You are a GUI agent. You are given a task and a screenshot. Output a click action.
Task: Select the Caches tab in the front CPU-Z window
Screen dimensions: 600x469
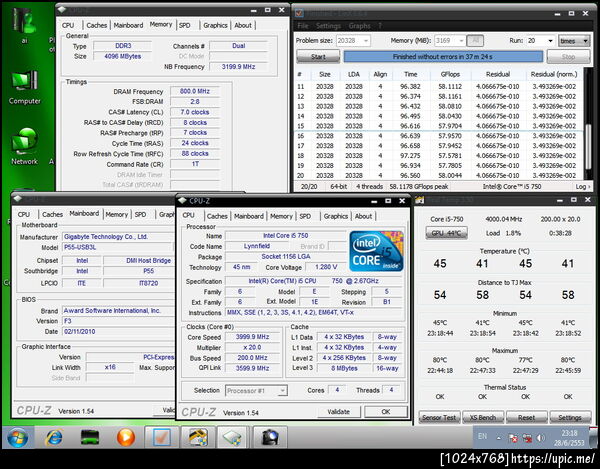point(217,216)
